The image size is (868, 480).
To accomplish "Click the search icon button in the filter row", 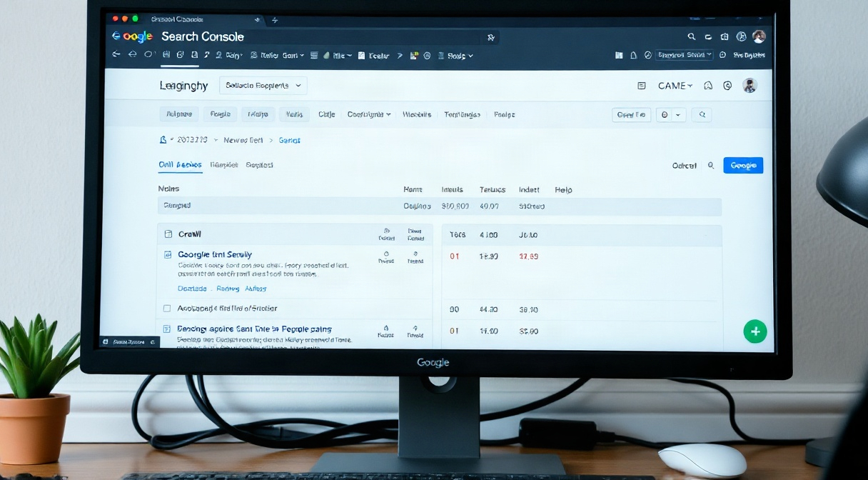I will click(702, 114).
